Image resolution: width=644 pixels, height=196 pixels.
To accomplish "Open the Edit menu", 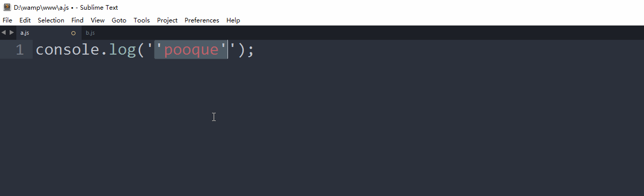I will click(x=25, y=20).
